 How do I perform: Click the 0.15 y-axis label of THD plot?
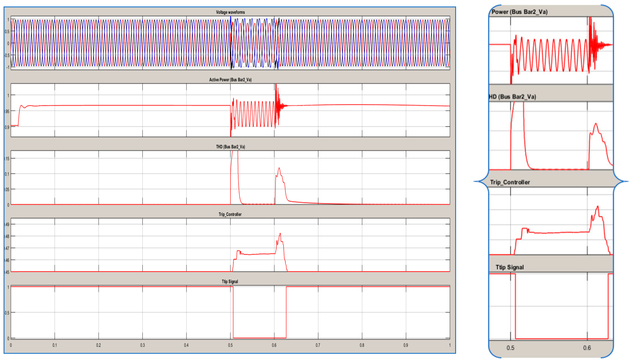[7, 159]
